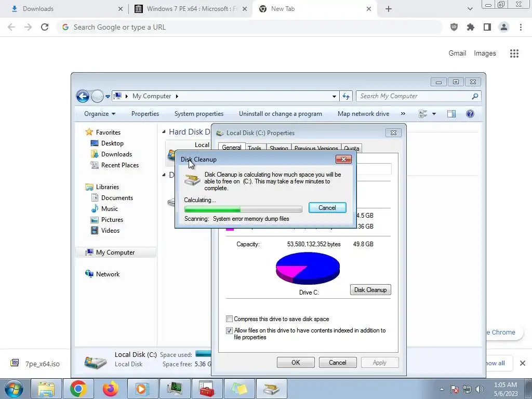Close the Chrome downloads bar
532x399 pixels.
click(x=523, y=363)
